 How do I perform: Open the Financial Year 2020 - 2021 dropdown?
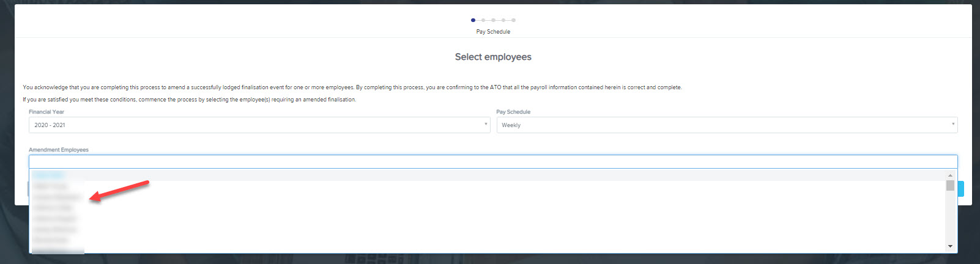(259, 125)
